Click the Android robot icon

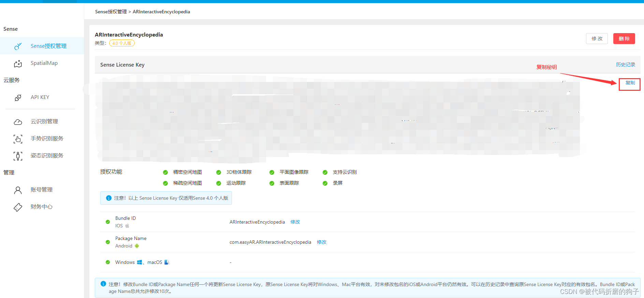137,246
